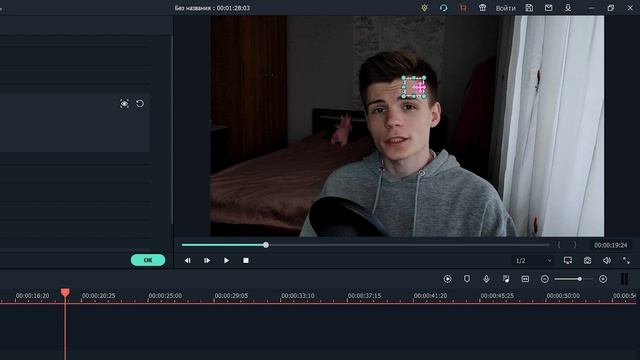Click the 00:00:25:00 timeline ruler mark
The image size is (640, 360).
pos(165,296)
